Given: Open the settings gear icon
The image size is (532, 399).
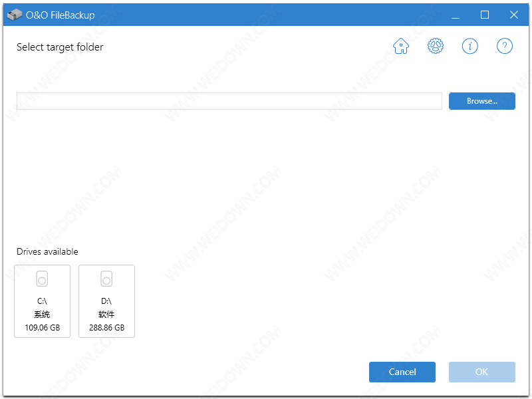Looking at the screenshot, I should pyautogui.click(x=436, y=46).
